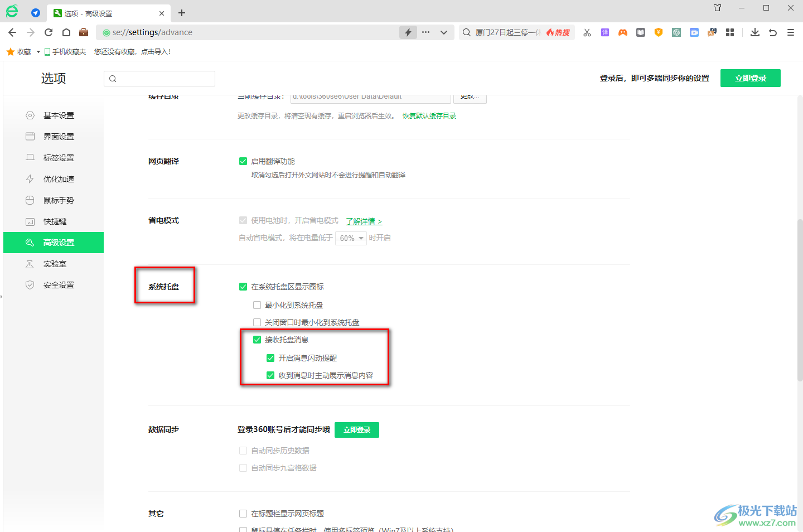Open the home page icon
Screen dimensions: 803x532
tap(66, 32)
